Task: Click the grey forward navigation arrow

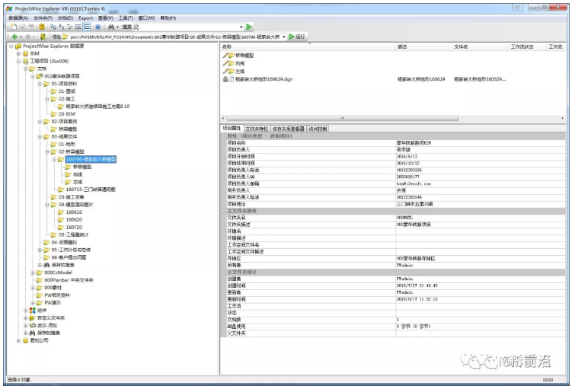Action: (28, 37)
